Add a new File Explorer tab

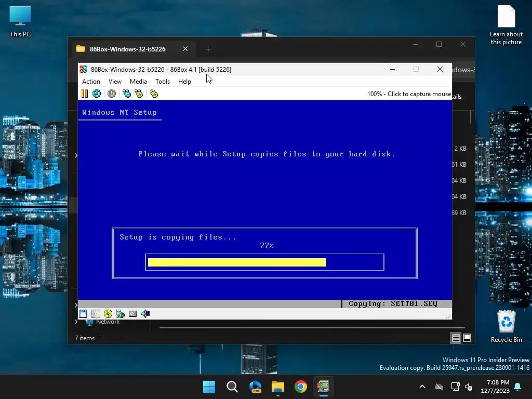point(208,49)
